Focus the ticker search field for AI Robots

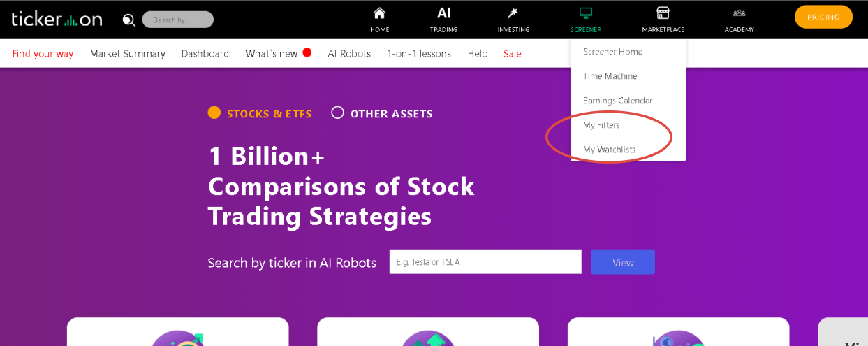485,262
